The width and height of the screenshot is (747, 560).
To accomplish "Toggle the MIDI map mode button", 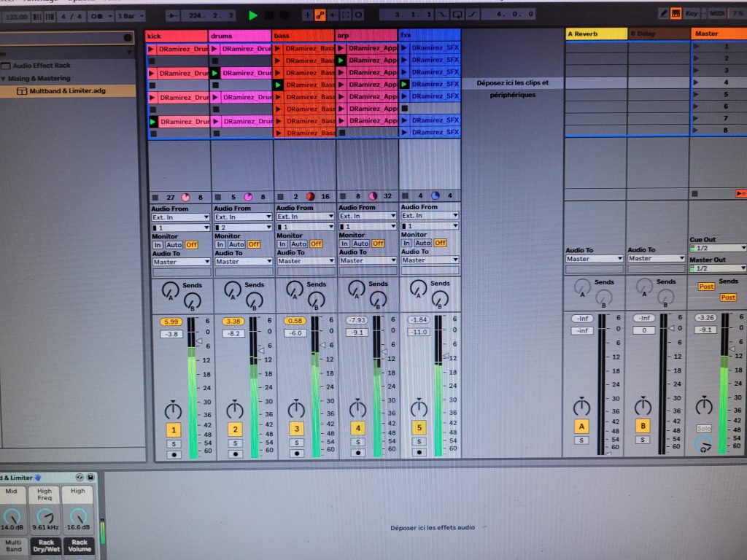I will coord(716,14).
